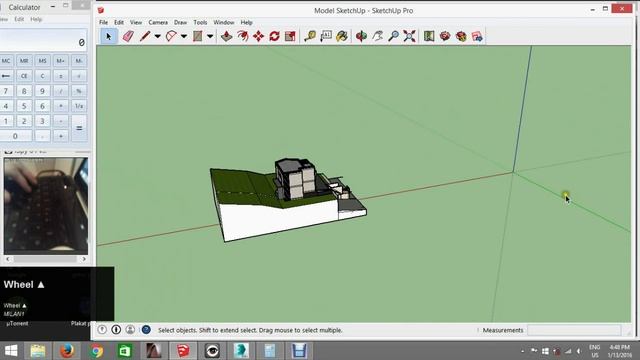Choose the Orbit camera tool
Viewport: 640px width, 360px height.
pyautogui.click(x=361, y=36)
